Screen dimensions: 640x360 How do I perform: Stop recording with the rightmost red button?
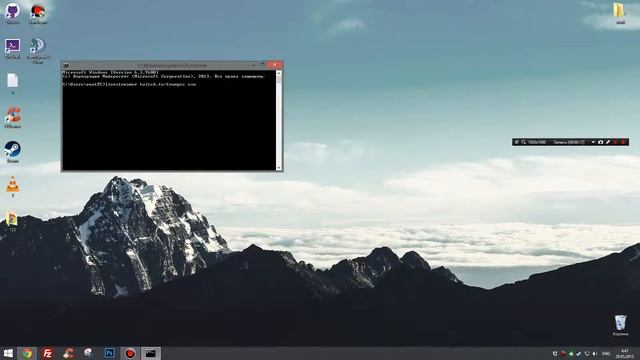point(623,142)
